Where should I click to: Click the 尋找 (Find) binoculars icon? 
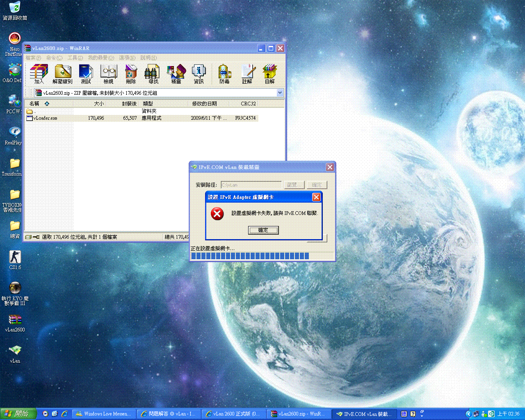click(x=153, y=74)
